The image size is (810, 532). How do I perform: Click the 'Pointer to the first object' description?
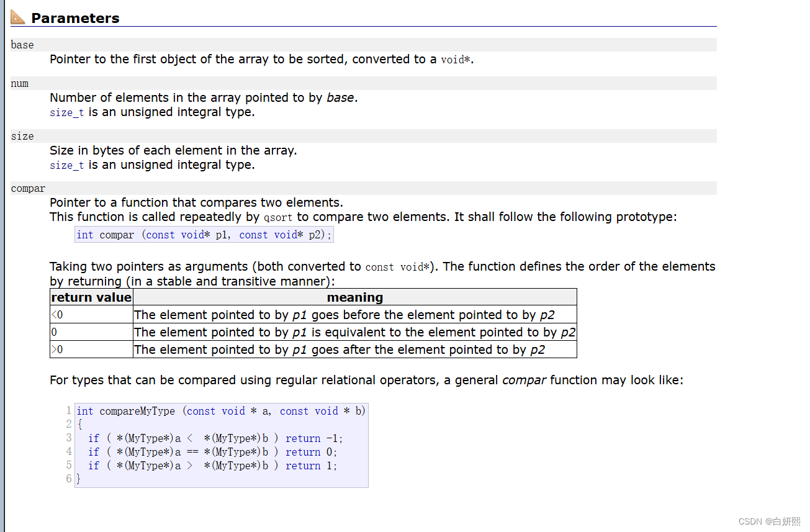pos(262,60)
